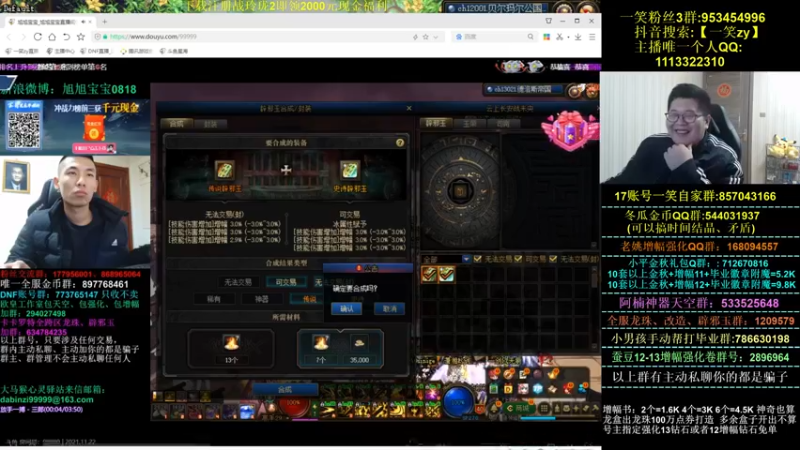This screenshot has width=800, height=450.
Task: Switch to the 合成 tab
Action: coord(177,124)
